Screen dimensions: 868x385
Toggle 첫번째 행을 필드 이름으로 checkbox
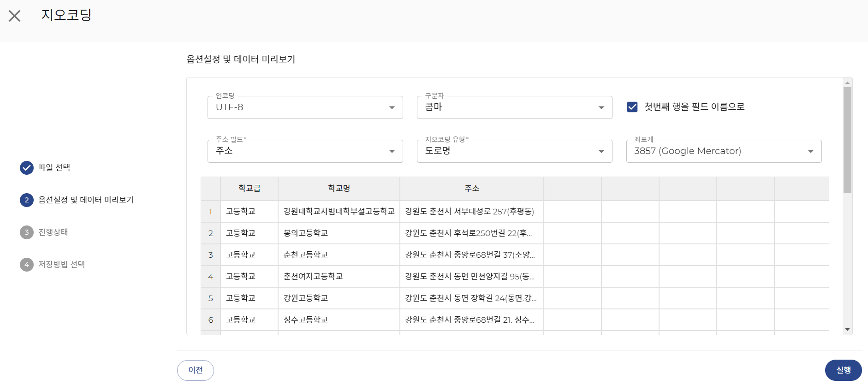[x=632, y=107]
